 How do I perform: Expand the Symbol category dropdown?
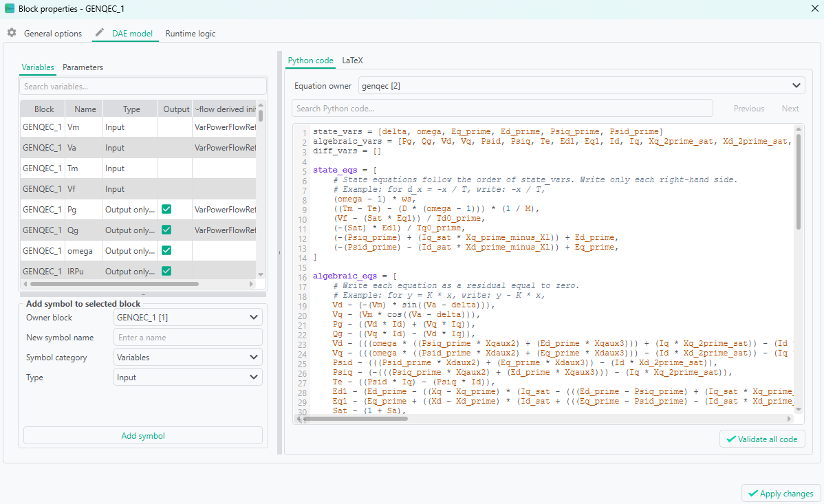click(x=188, y=358)
